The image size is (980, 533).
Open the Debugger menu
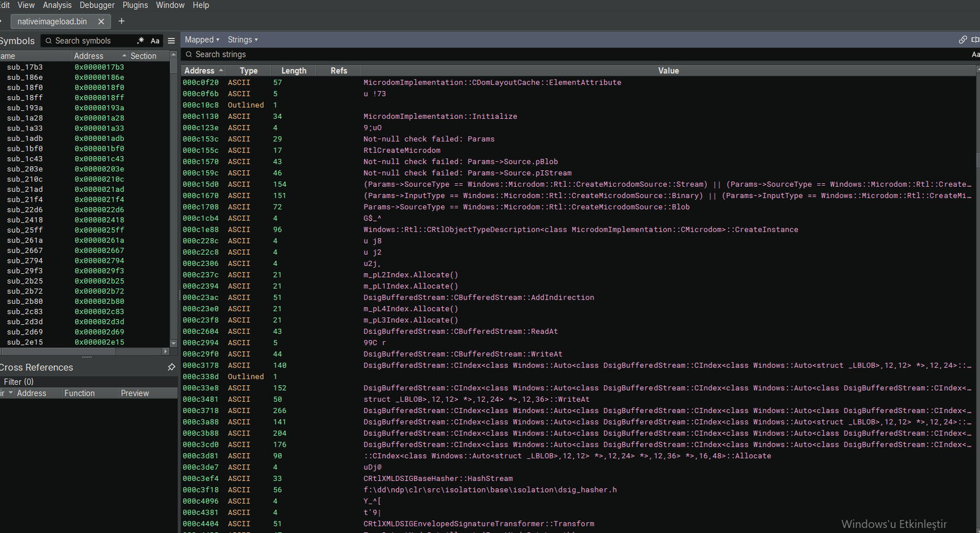(97, 5)
